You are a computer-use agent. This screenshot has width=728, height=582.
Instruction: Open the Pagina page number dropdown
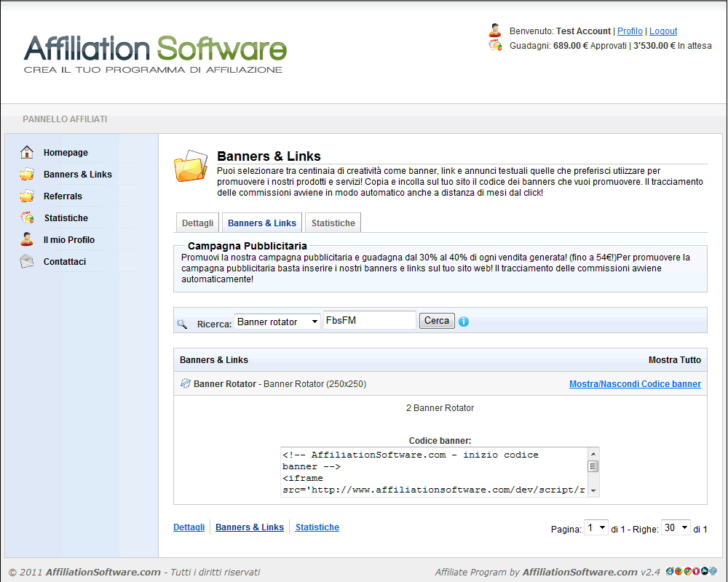coord(596,527)
